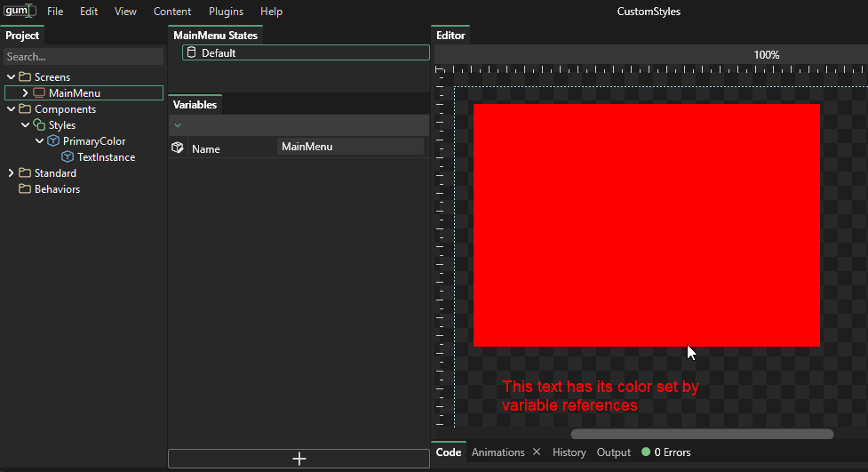This screenshot has width=868, height=472.
Task: Open the Content menu
Action: tap(171, 12)
